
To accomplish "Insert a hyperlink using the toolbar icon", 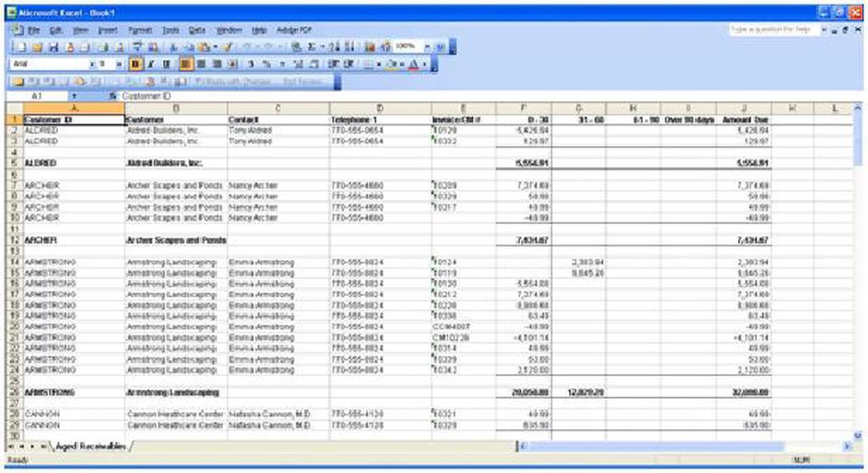I will (x=296, y=47).
